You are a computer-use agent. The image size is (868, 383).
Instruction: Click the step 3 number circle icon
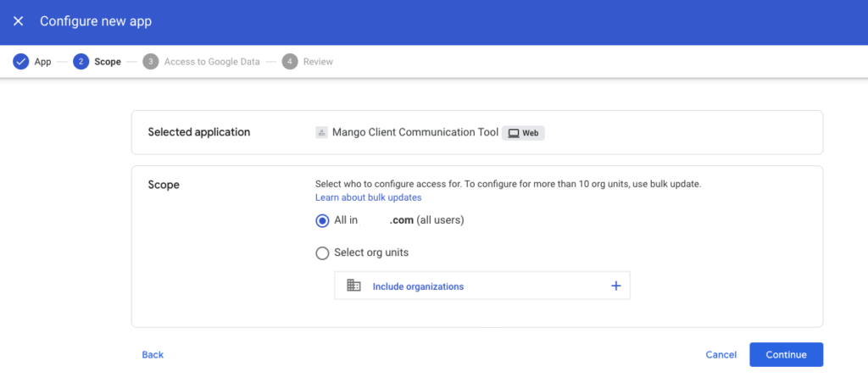pyautogui.click(x=151, y=62)
